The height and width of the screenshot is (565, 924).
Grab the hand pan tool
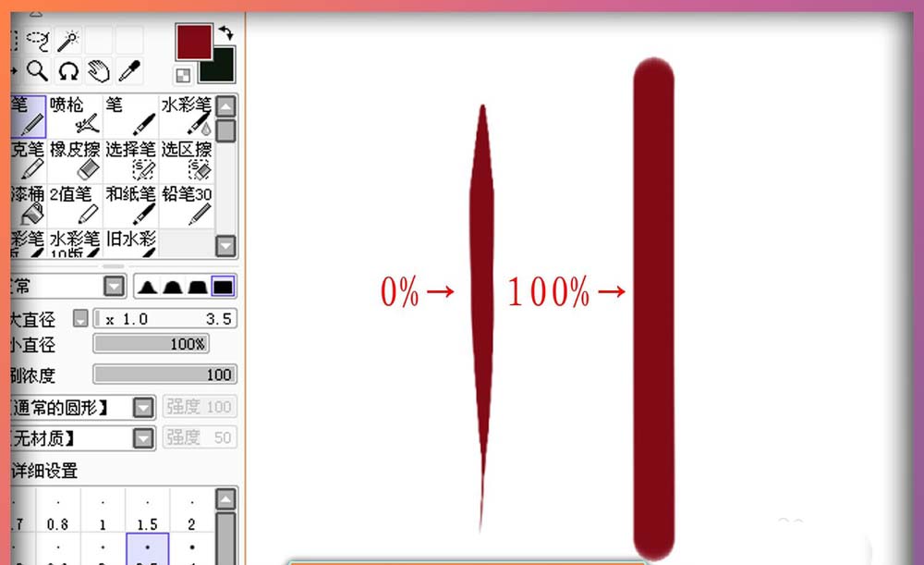coord(101,69)
